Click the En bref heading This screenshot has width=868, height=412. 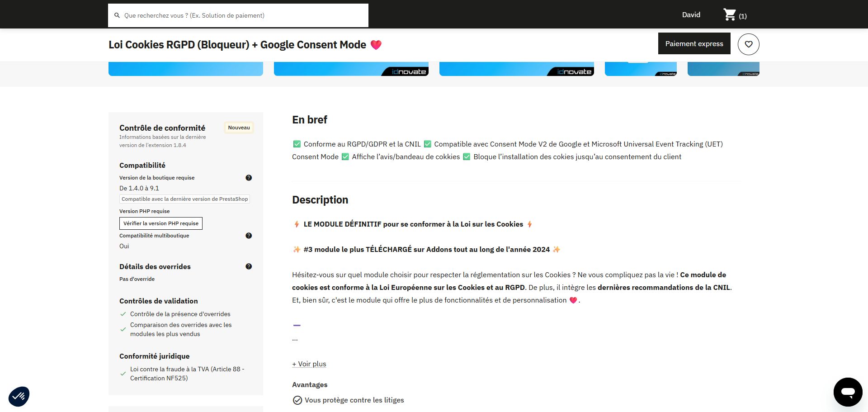point(310,120)
